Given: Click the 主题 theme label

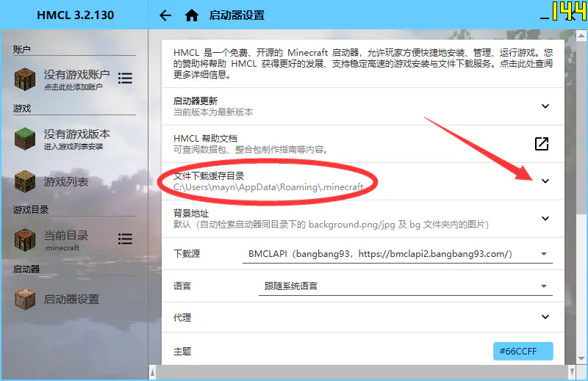Looking at the screenshot, I should [x=182, y=352].
